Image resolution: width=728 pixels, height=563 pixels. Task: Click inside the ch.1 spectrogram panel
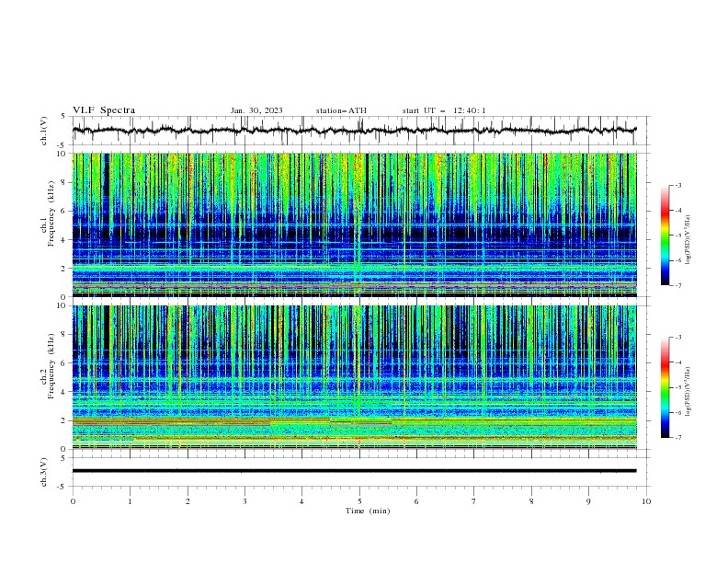click(354, 224)
